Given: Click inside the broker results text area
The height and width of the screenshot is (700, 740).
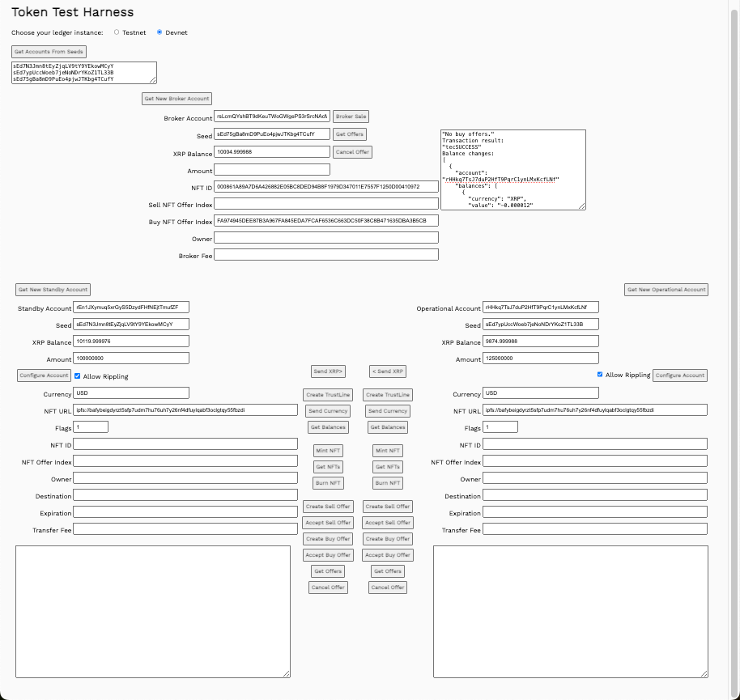Looking at the screenshot, I should point(513,169).
